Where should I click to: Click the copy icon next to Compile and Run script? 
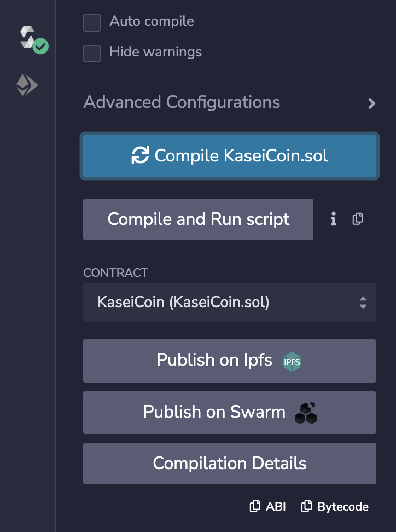click(358, 219)
